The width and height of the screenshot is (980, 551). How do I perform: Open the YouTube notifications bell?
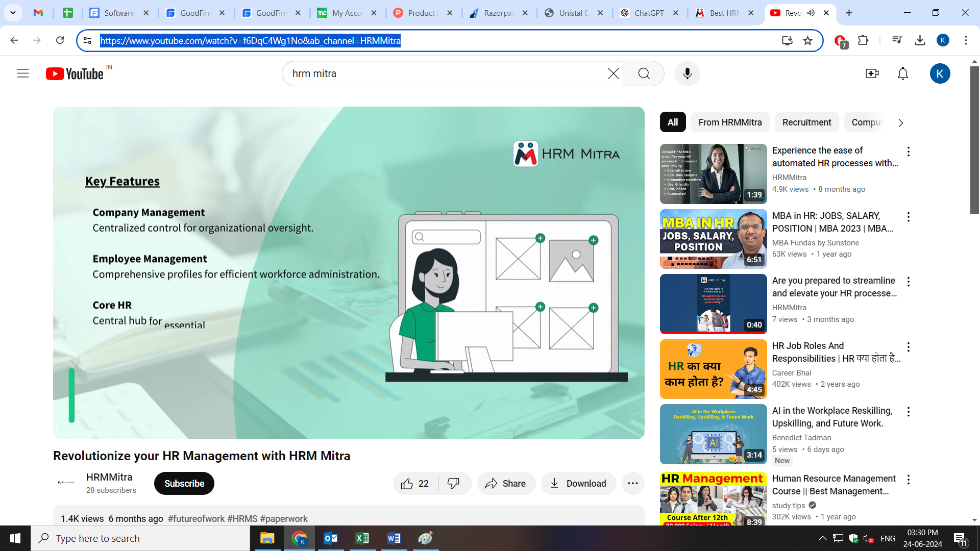coord(902,73)
